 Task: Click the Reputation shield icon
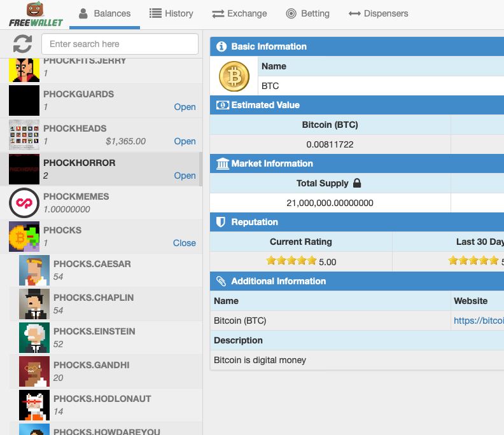(220, 222)
